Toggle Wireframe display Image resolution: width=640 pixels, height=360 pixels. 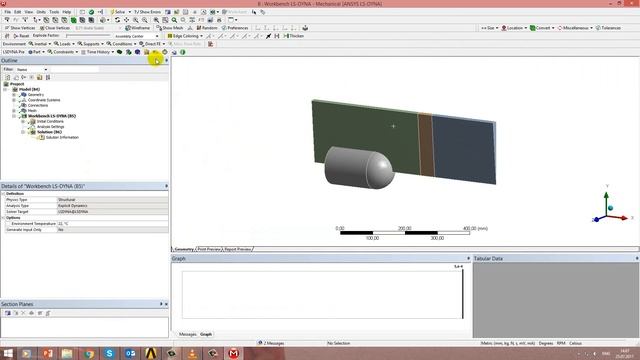pyautogui.click(x=138, y=28)
